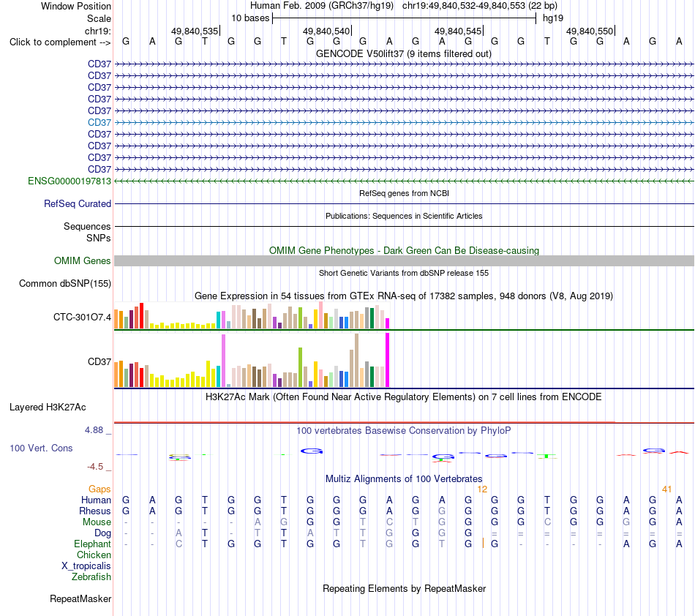This screenshot has width=695, height=616.
Task: Click the tall yellow-green bar in CD37 chart
Action: tap(300, 367)
